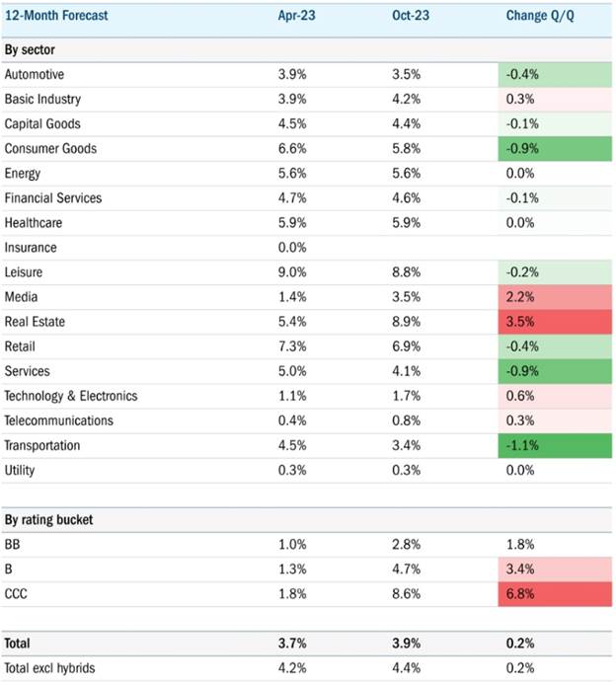Click the 12-Month Forecast header
This screenshot has width=616, height=686.
pyautogui.click(x=56, y=16)
